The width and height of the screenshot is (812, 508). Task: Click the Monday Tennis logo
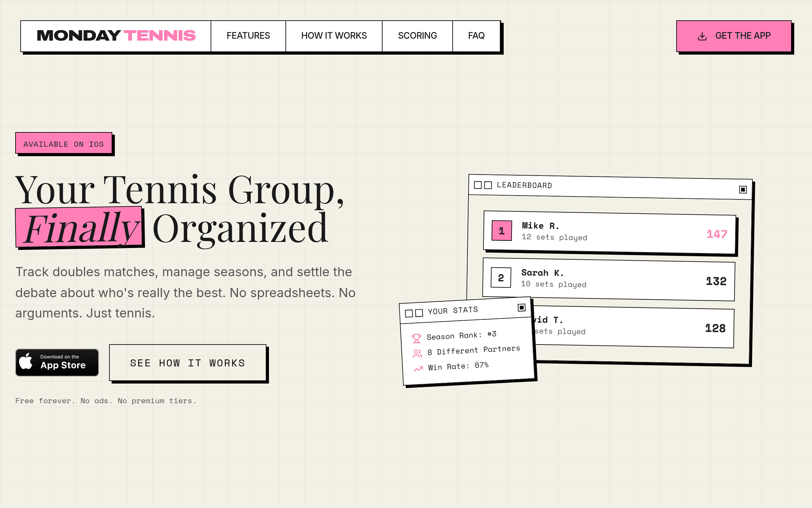(x=116, y=36)
